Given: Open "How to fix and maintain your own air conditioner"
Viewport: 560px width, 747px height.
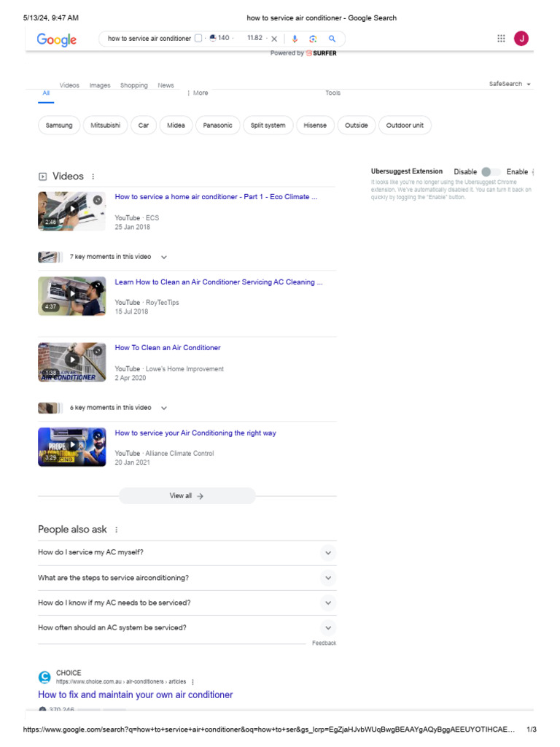Looking at the screenshot, I should coord(135,694).
